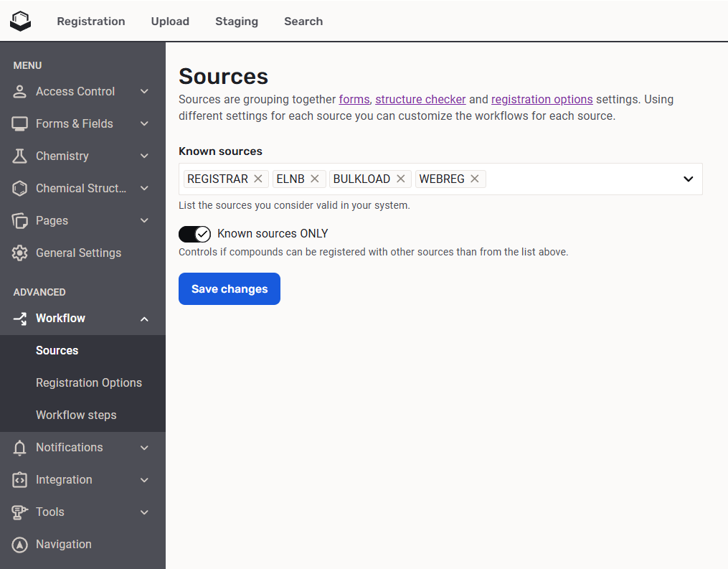Image resolution: width=728 pixels, height=569 pixels.
Task: Open the Search tab in top navigation
Action: point(303,22)
